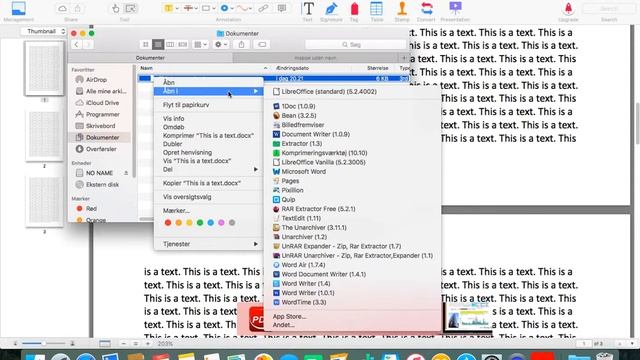The height and width of the screenshot is (360, 640).
Task: Select Flyt til papirkurv
Action: point(186,105)
